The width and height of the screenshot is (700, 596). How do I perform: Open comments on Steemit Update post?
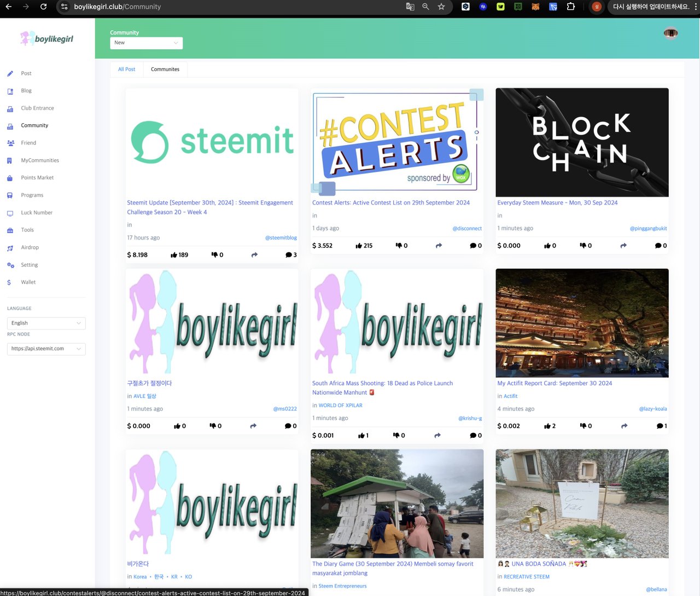click(289, 255)
